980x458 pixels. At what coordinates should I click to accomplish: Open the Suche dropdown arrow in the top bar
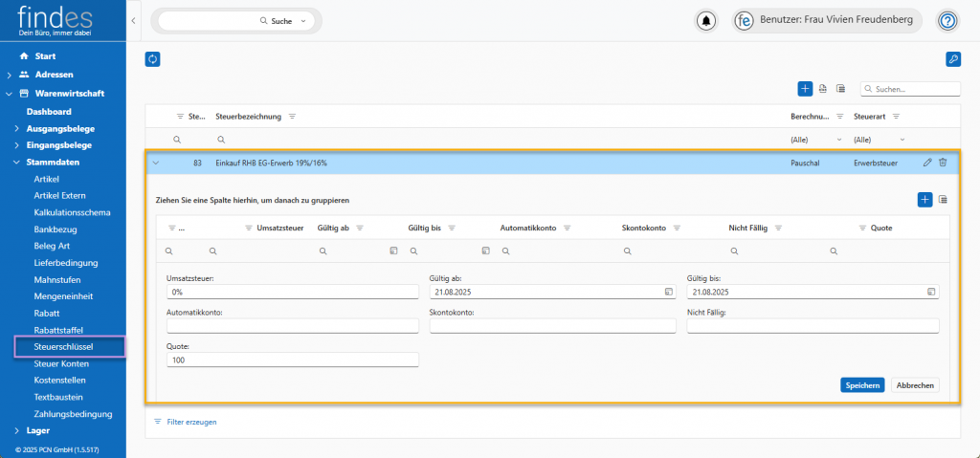point(304,20)
